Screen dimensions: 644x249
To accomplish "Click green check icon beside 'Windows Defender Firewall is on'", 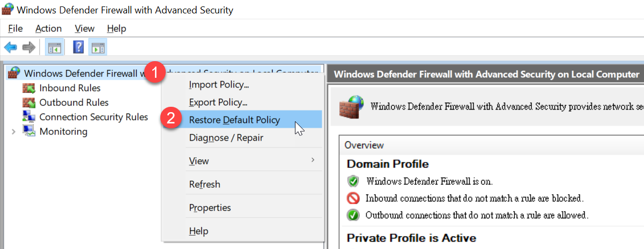I will click(x=353, y=181).
